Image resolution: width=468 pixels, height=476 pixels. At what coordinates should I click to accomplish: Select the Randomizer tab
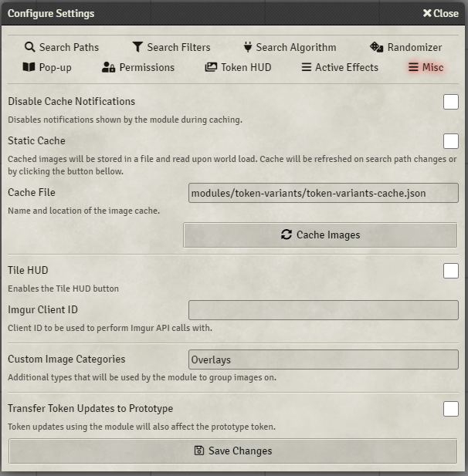click(x=406, y=47)
